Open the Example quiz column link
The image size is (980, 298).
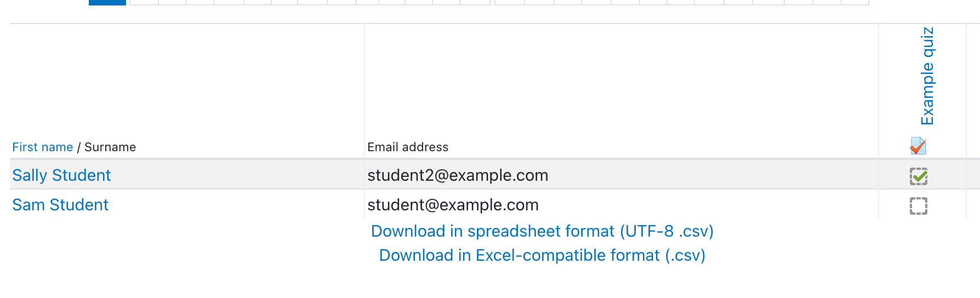click(x=927, y=76)
